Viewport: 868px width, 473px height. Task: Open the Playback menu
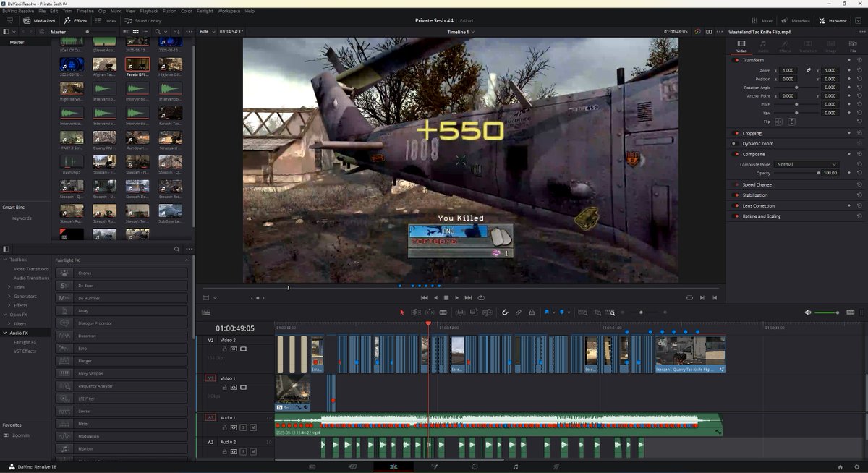pos(149,11)
